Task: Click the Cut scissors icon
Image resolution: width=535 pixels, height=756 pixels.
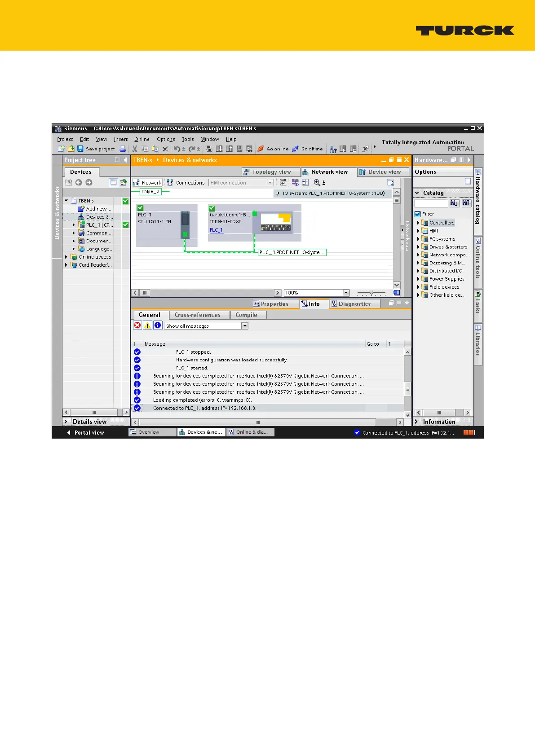Action: point(135,149)
